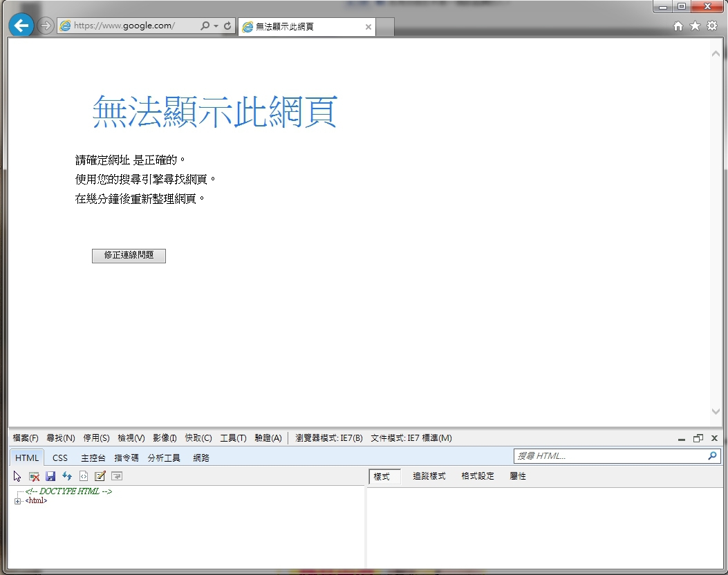The height and width of the screenshot is (575, 728).
Task: Open the 檢視(V) menu
Action: [131, 438]
